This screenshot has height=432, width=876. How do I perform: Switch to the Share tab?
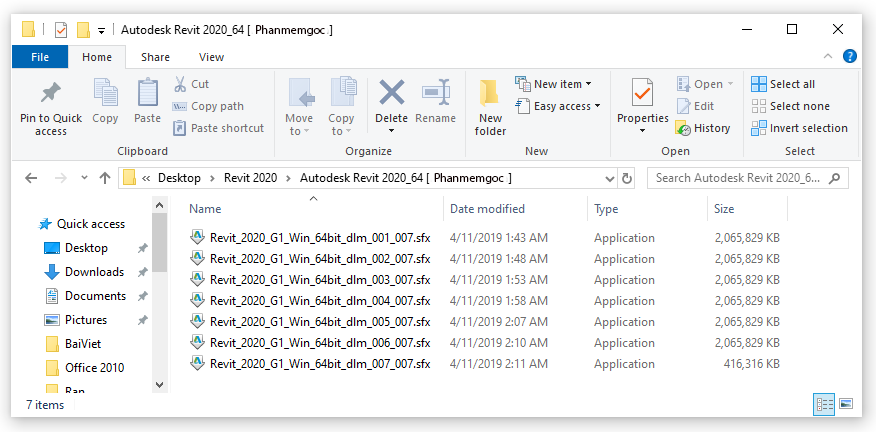pyautogui.click(x=155, y=57)
